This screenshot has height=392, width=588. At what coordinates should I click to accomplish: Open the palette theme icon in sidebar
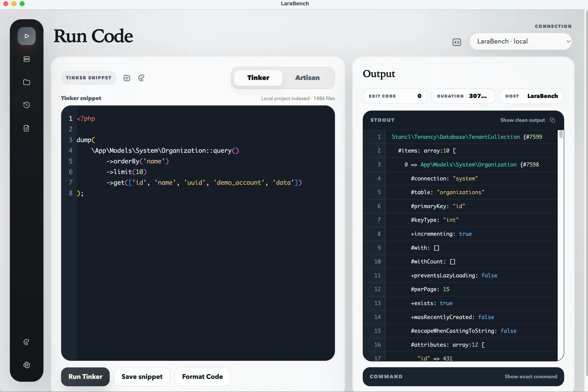pos(26,342)
